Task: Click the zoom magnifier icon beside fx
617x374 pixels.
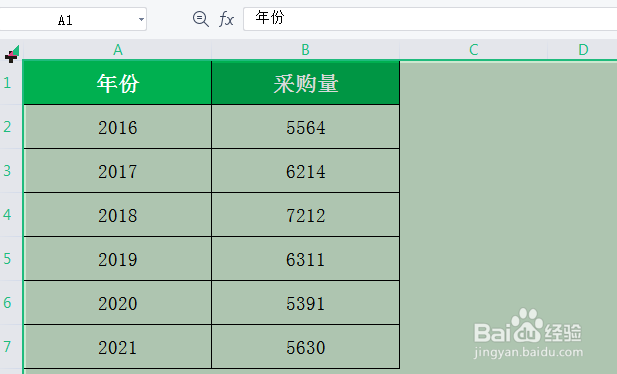Action: (x=201, y=19)
